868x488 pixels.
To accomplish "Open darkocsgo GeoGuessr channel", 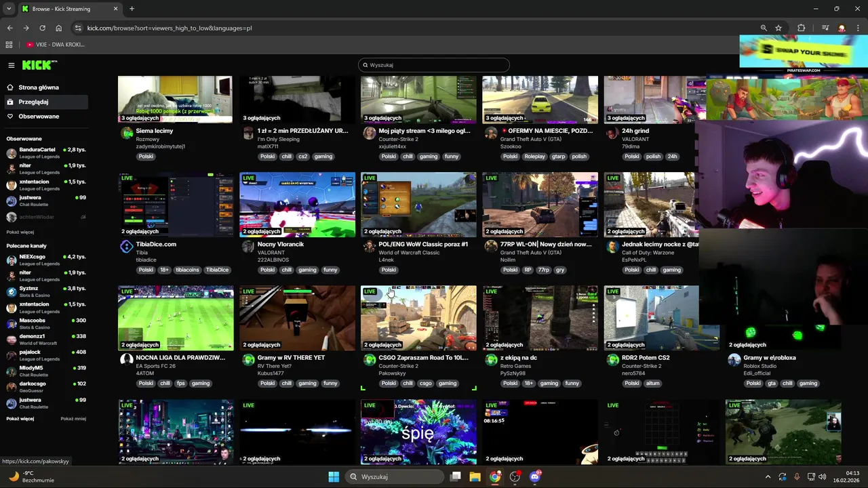I will pyautogui.click(x=45, y=386).
